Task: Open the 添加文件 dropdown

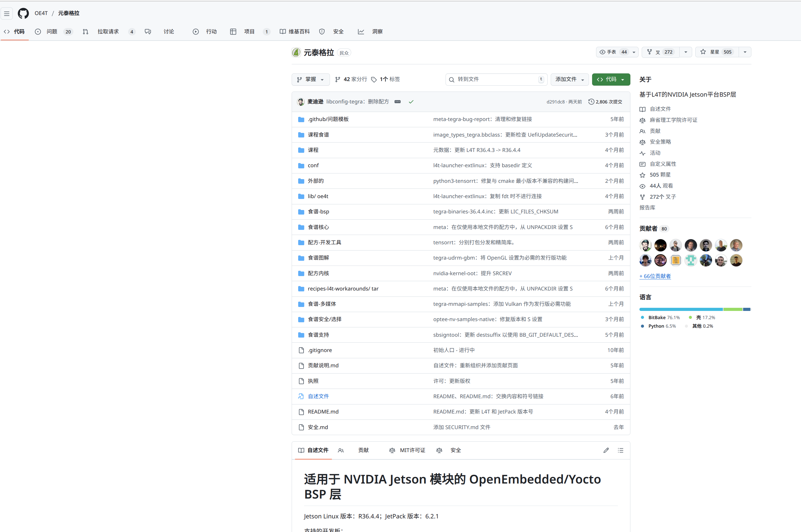Action: coord(569,79)
